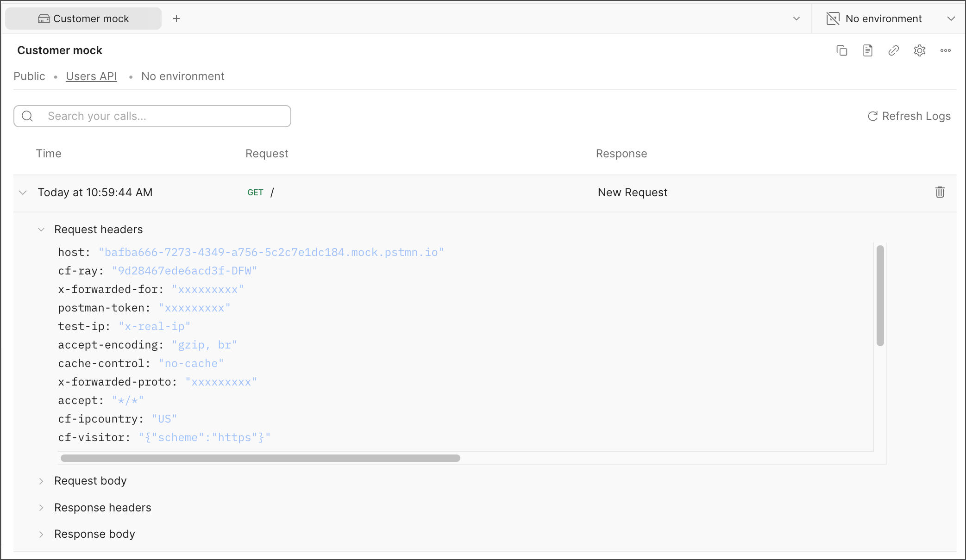
Task: Open the documentation page icon
Action: coord(868,50)
